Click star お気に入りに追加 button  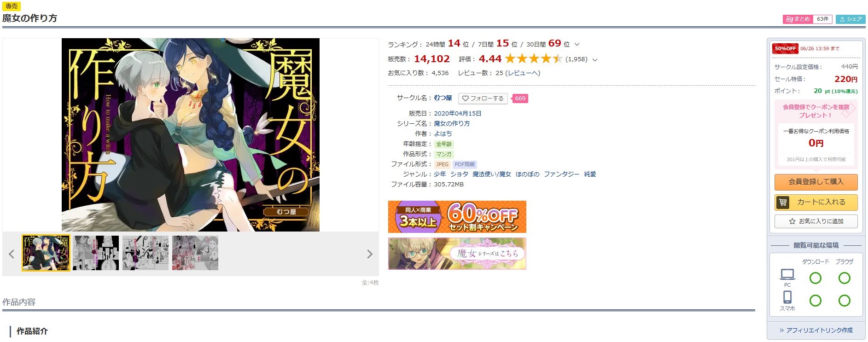pyautogui.click(x=816, y=221)
